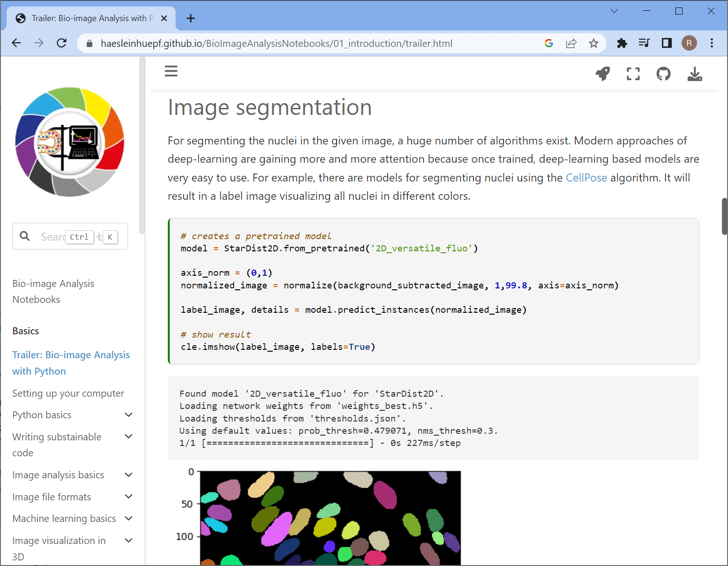This screenshot has width=728, height=566.
Task: Expand the Image file formats section
Action: 128,497
